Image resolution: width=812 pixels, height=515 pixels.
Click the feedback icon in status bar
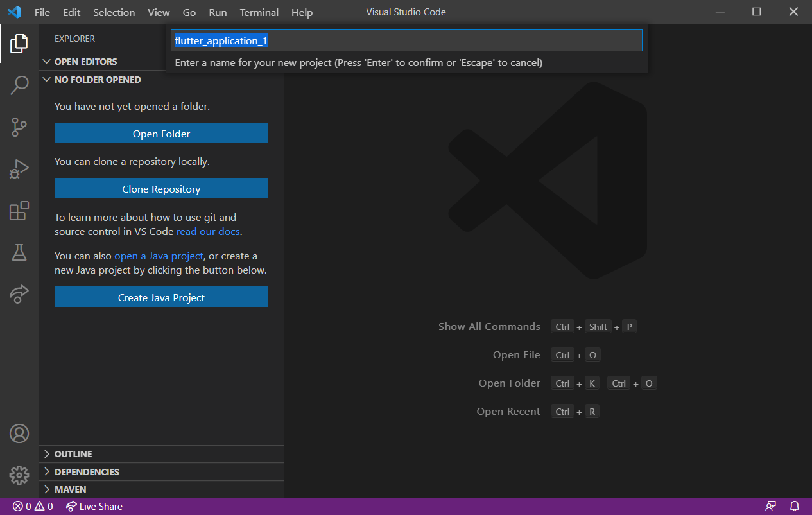[771, 506]
